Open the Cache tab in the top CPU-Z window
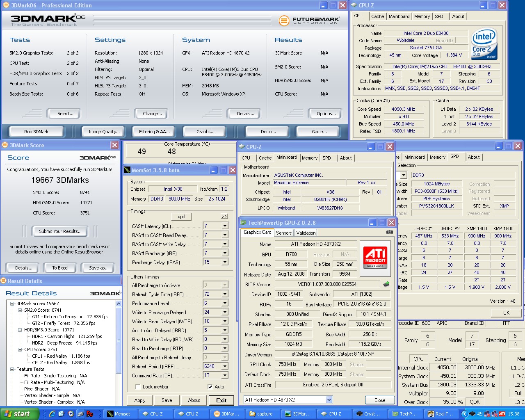525x420 pixels. pos(378,17)
